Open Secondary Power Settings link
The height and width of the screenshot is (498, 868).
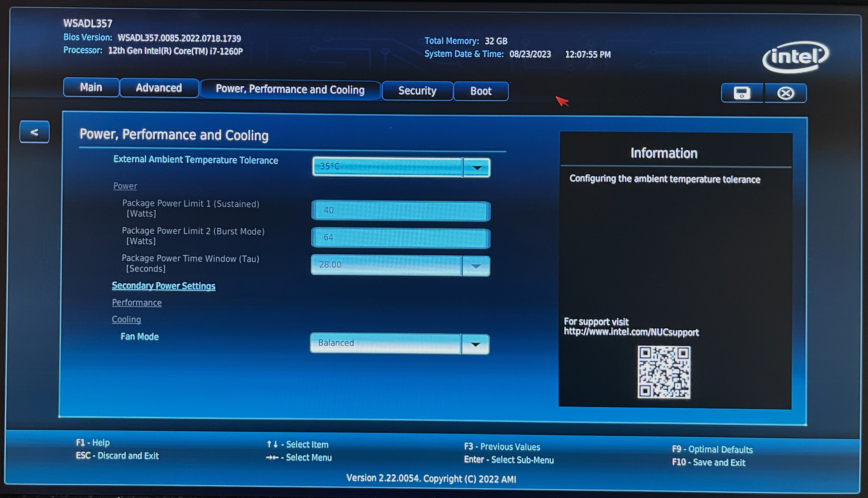(x=164, y=286)
